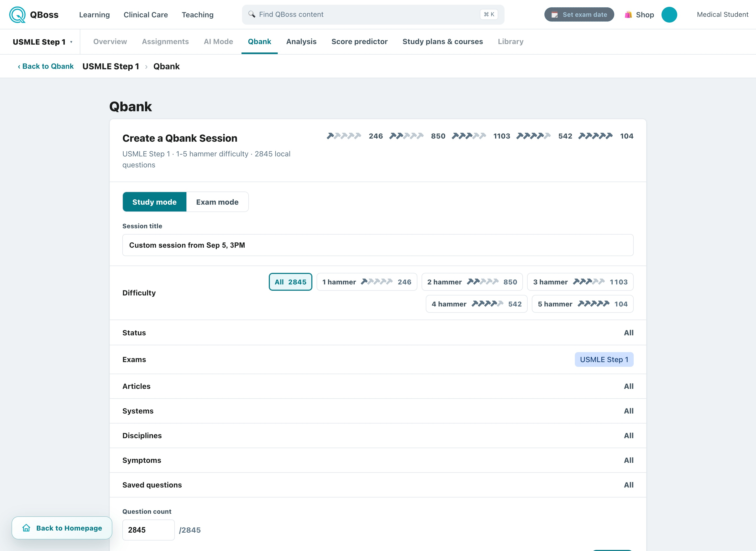Open the Clinical Care menu
The height and width of the screenshot is (551, 756).
[146, 15]
